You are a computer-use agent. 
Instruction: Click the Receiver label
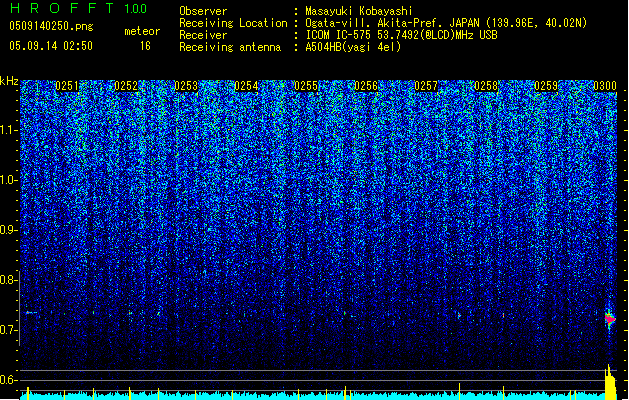point(203,35)
